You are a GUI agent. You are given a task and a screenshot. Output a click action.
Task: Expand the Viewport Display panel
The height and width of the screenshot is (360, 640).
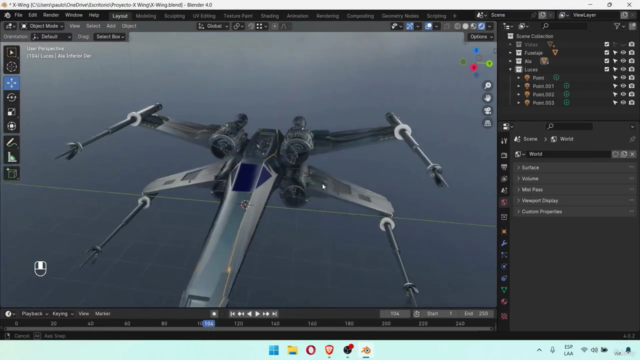pyautogui.click(x=575, y=201)
